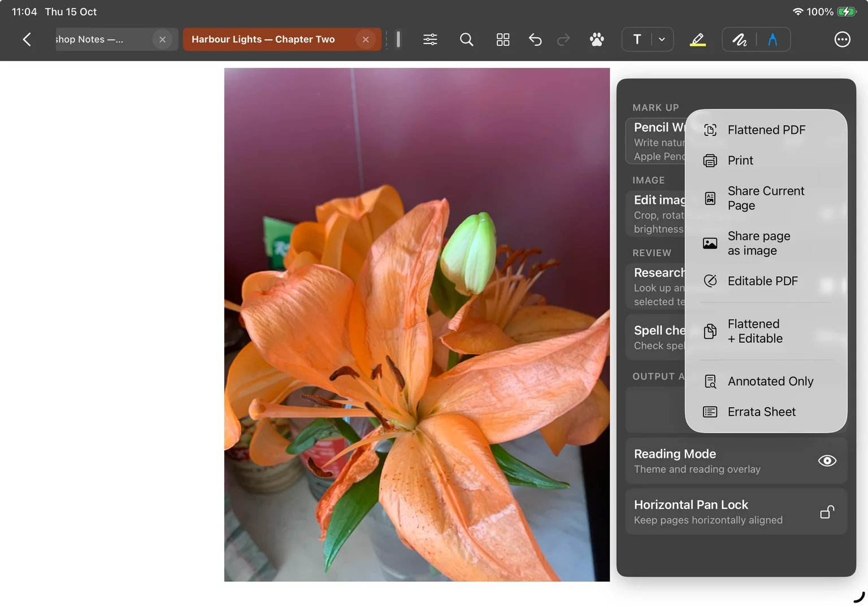The height and width of the screenshot is (606, 868).
Task: Select Annotated Only export
Action: point(766,381)
